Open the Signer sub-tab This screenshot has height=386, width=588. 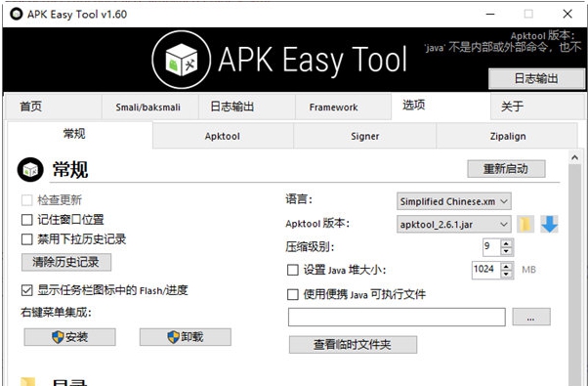[365, 136]
